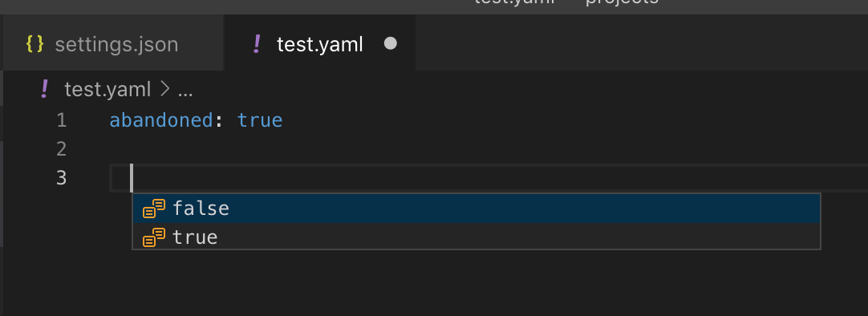Image resolution: width=868 pixels, height=316 pixels.
Task: Click the abandoned key on line 1
Action: pyautogui.click(x=161, y=120)
